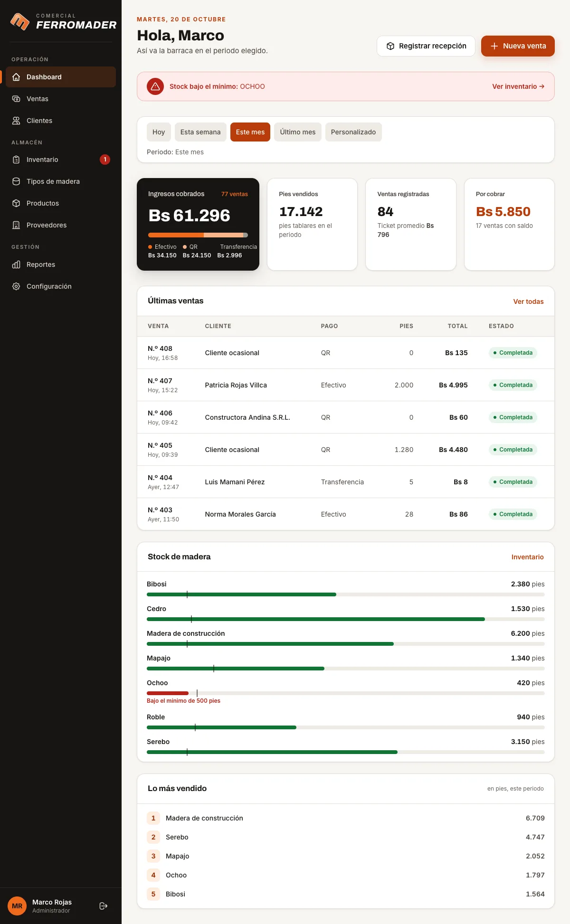This screenshot has height=924, width=570.
Task: Choose the Personalizado period filter
Action: click(x=353, y=132)
